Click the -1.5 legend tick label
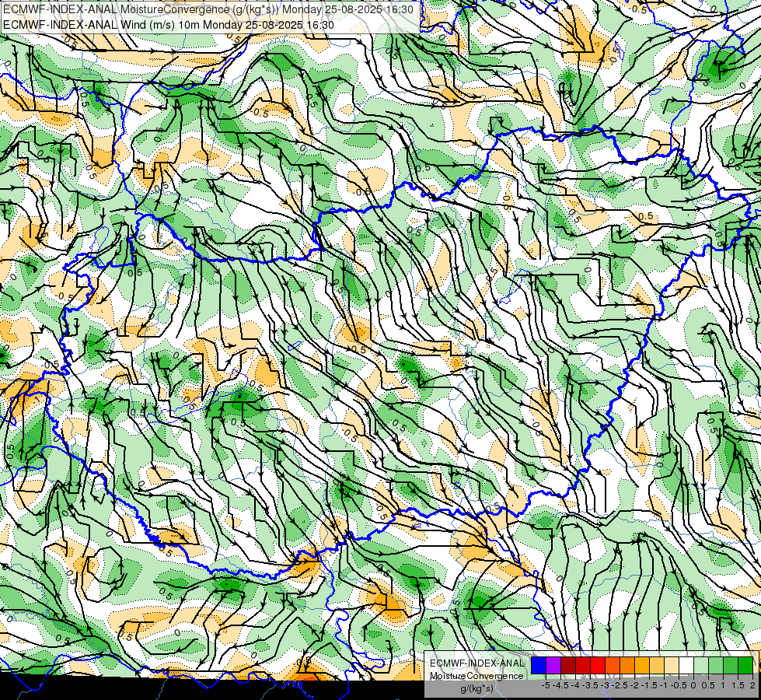 [649, 685]
